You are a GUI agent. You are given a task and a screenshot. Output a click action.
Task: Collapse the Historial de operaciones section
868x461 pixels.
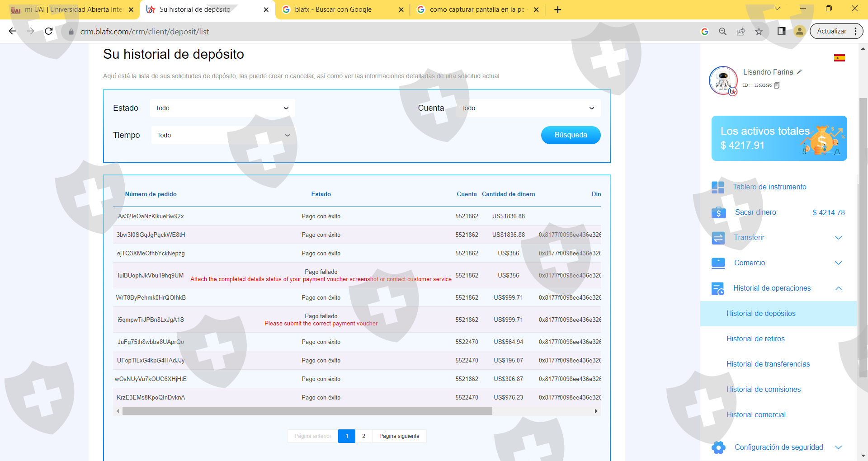coord(838,288)
